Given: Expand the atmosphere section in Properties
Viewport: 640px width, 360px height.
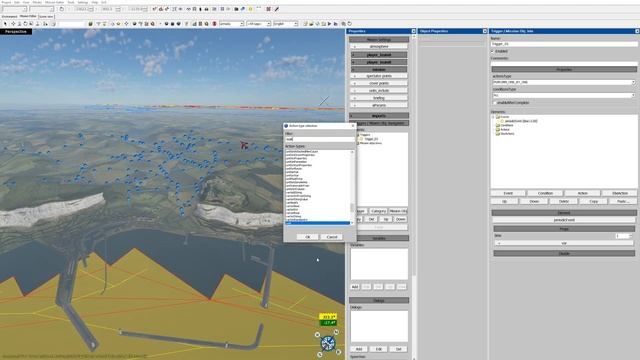Looking at the screenshot, I should pos(379,47).
